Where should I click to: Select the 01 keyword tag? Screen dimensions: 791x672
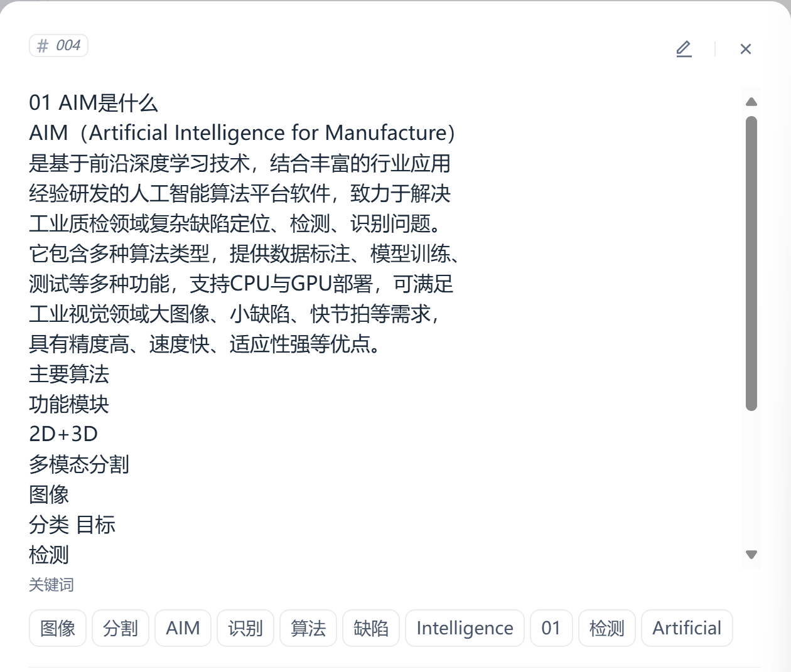click(x=551, y=628)
